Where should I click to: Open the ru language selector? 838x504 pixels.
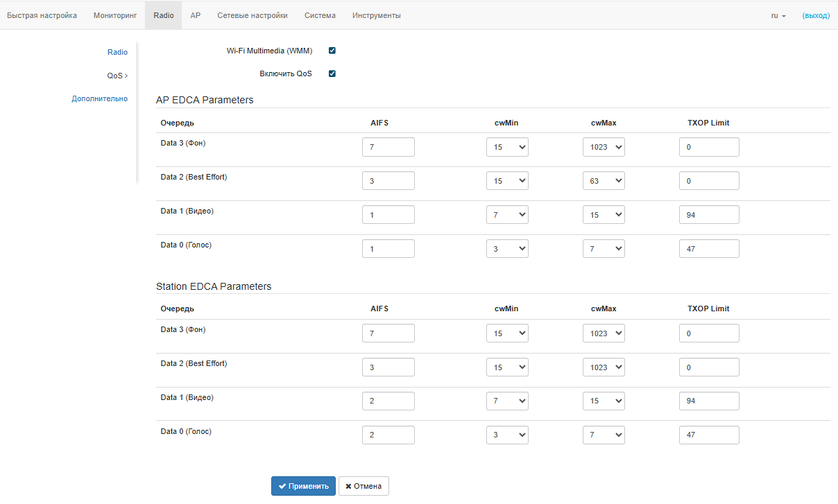coord(778,15)
